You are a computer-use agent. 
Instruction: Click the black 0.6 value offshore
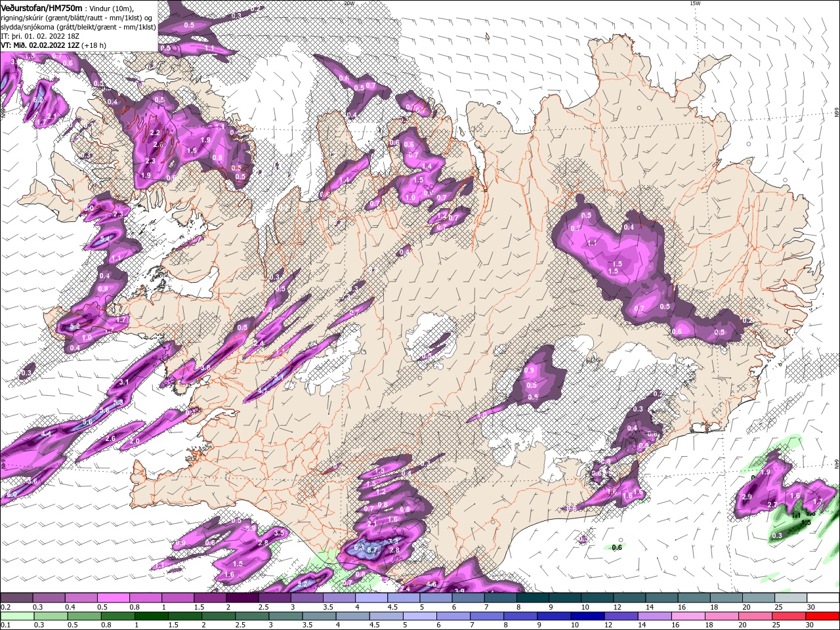click(617, 547)
